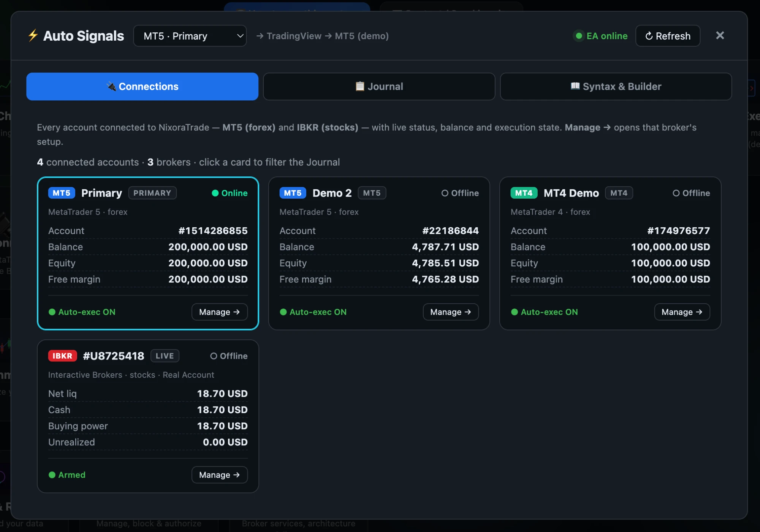
Task: Select MT4 Demo account number #174976577
Action: pyautogui.click(x=679, y=231)
